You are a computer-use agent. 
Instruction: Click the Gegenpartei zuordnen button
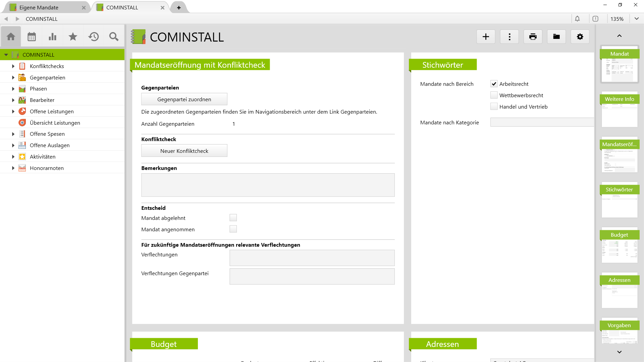[184, 99]
